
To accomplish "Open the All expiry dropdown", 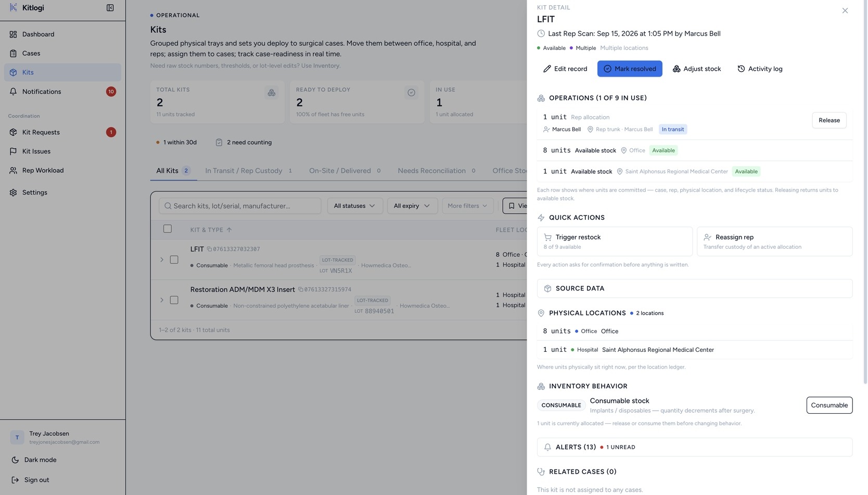I will [412, 206].
